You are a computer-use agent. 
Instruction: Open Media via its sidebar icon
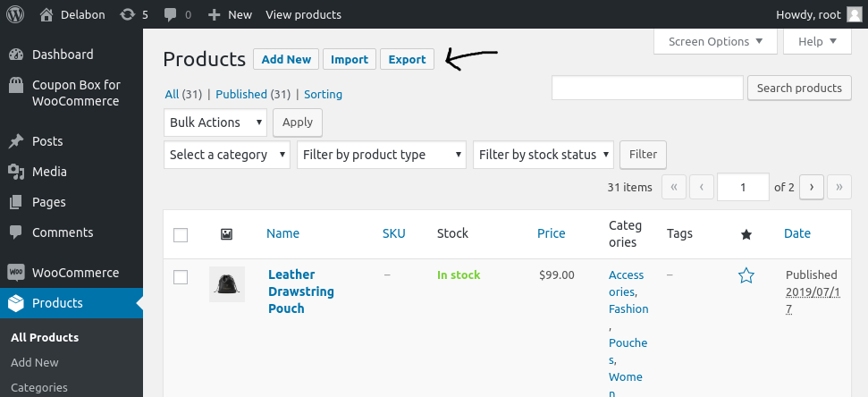tap(16, 172)
